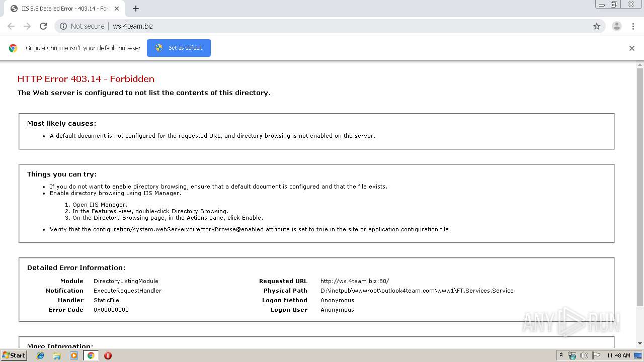644x362 pixels.
Task: Click the system clock 11:48 AM
Action: tap(618, 355)
